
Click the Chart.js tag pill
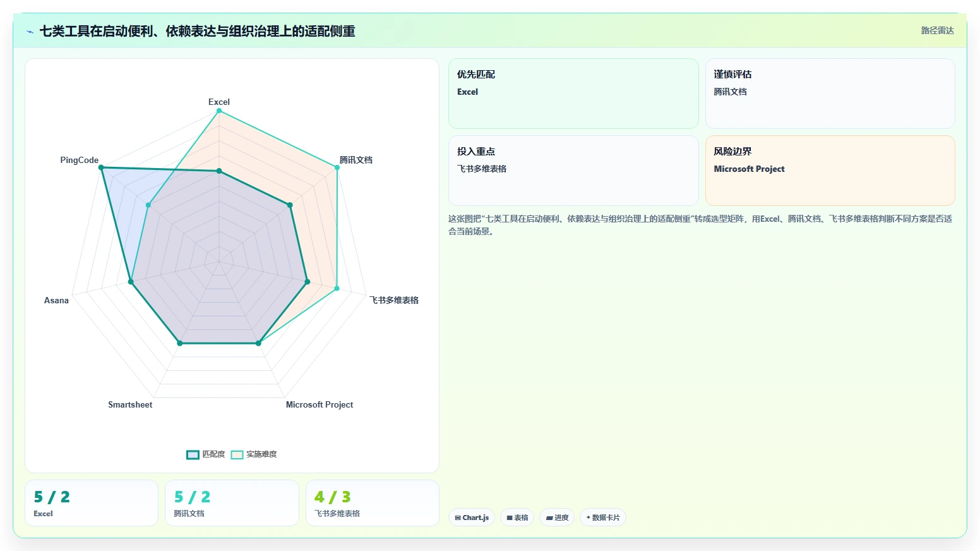(472, 518)
